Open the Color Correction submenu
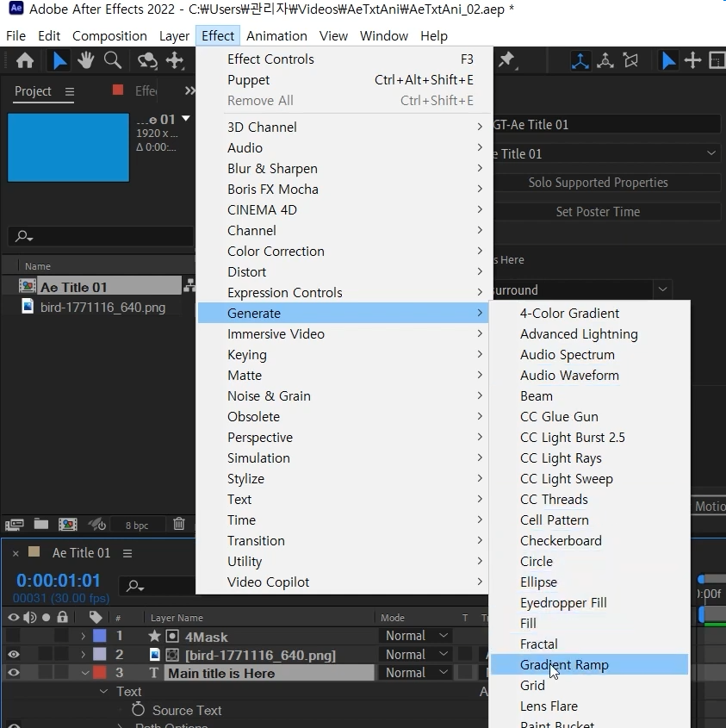The height and width of the screenshot is (728, 726). pos(343,252)
